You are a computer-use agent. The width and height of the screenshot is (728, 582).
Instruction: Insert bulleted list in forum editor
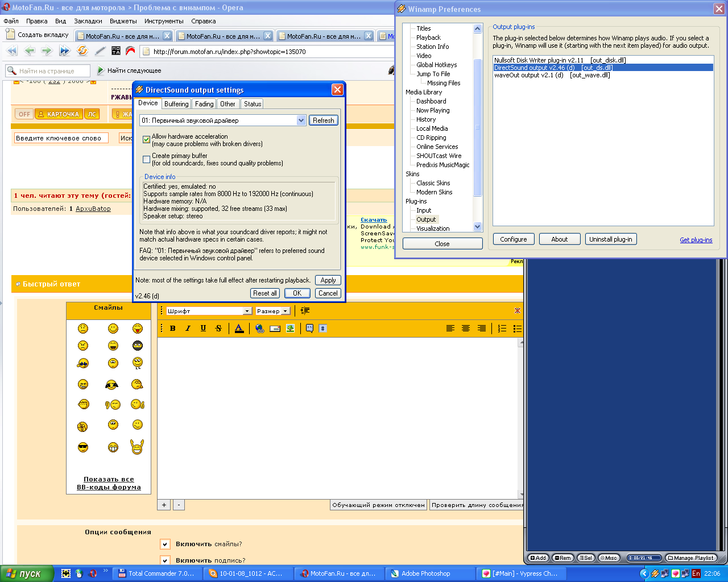pyautogui.click(x=517, y=328)
